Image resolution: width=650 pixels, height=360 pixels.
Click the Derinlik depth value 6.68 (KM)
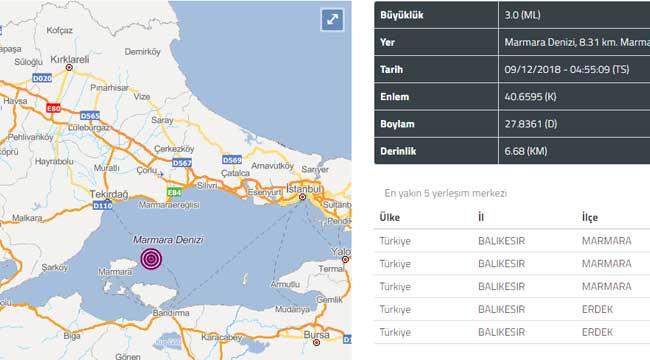point(526,151)
